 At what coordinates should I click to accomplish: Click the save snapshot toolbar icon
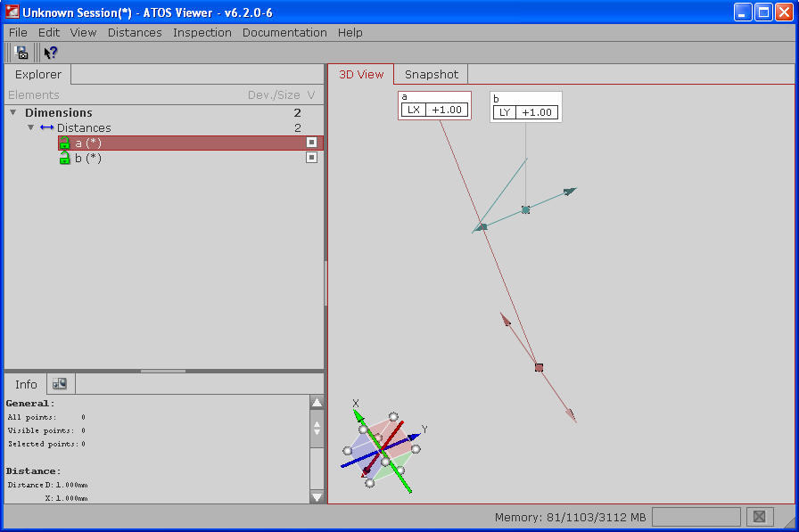[x=21, y=53]
